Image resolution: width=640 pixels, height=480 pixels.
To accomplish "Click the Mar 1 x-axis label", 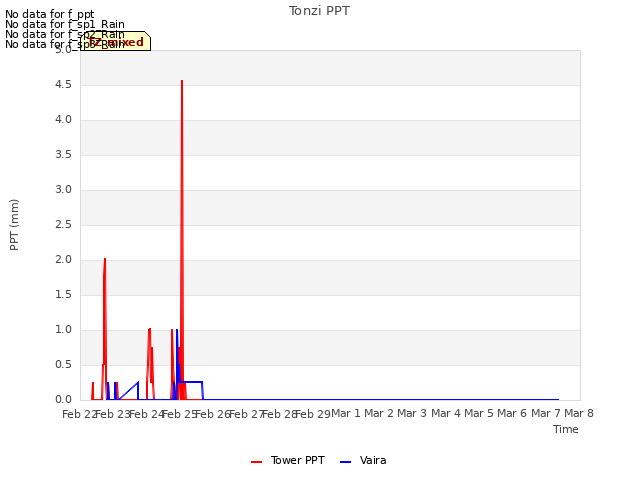I will tap(346, 413).
